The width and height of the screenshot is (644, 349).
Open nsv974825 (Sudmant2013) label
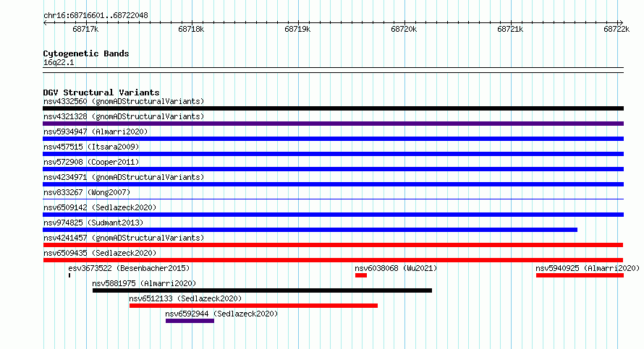pyautogui.click(x=93, y=223)
